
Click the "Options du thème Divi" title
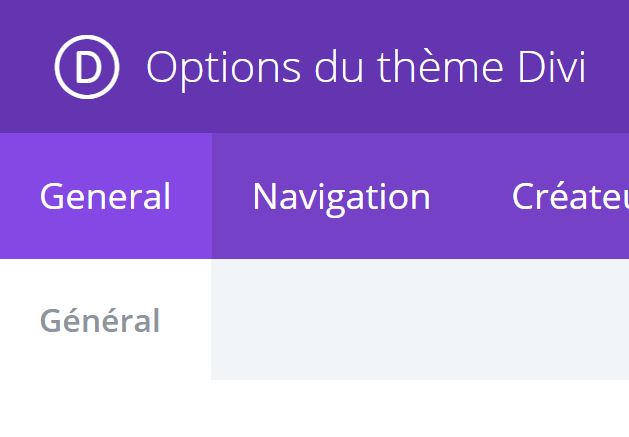pos(365,67)
